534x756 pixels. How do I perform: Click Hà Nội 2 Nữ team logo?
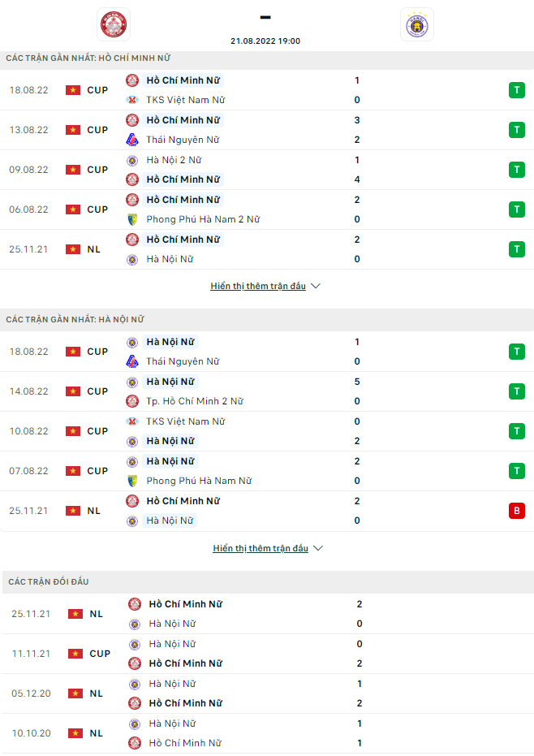[132, 160]
